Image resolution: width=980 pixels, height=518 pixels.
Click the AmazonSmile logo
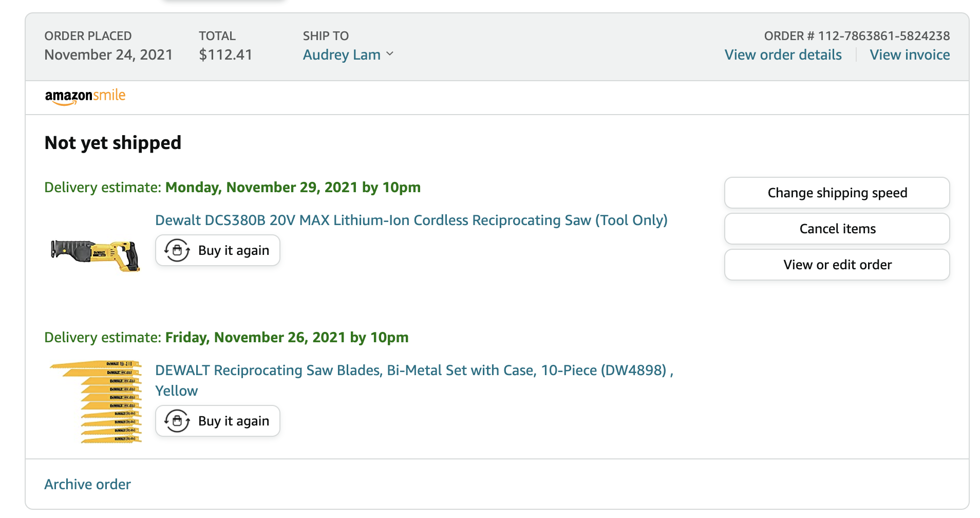85,97
